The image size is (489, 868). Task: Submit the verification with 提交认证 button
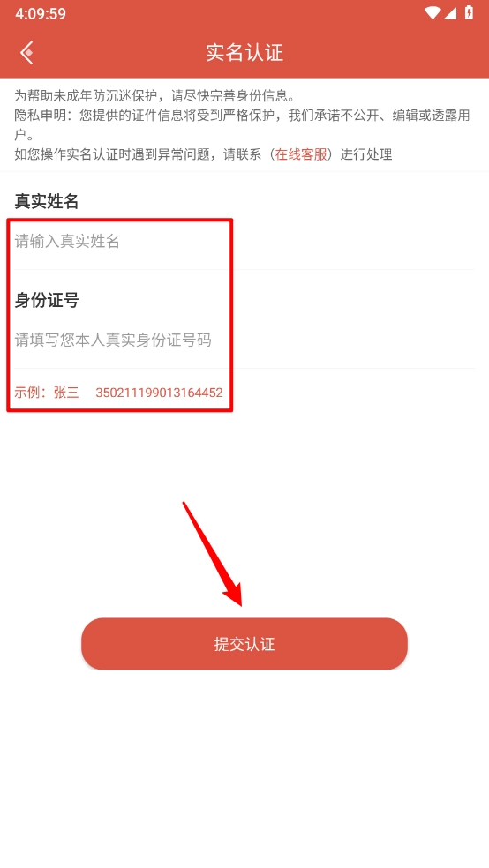pos(244,644)
